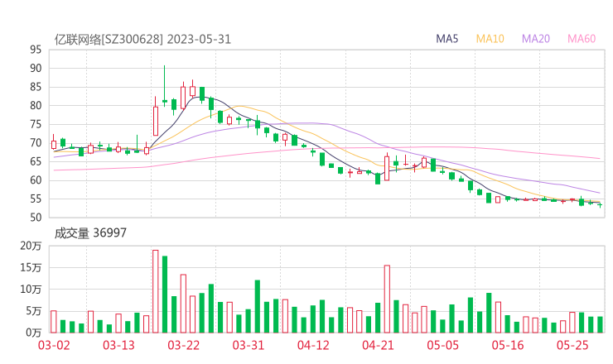Click the 50 price axis label

pos(36,218)
